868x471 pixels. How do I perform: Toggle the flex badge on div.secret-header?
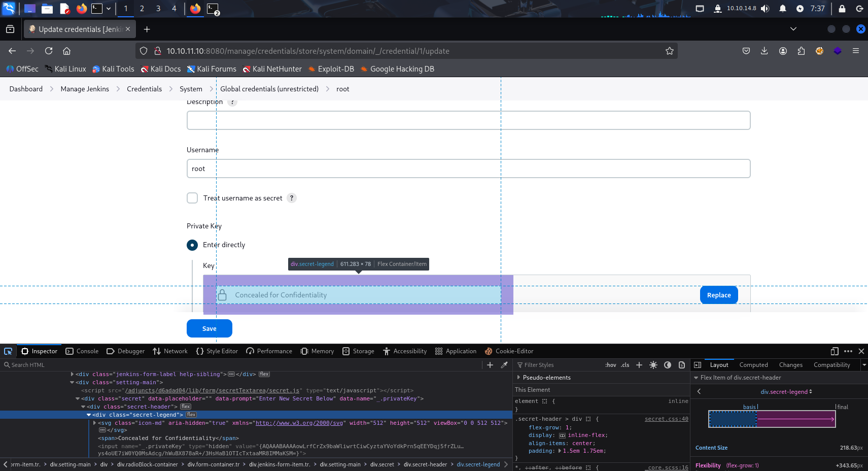186,407
